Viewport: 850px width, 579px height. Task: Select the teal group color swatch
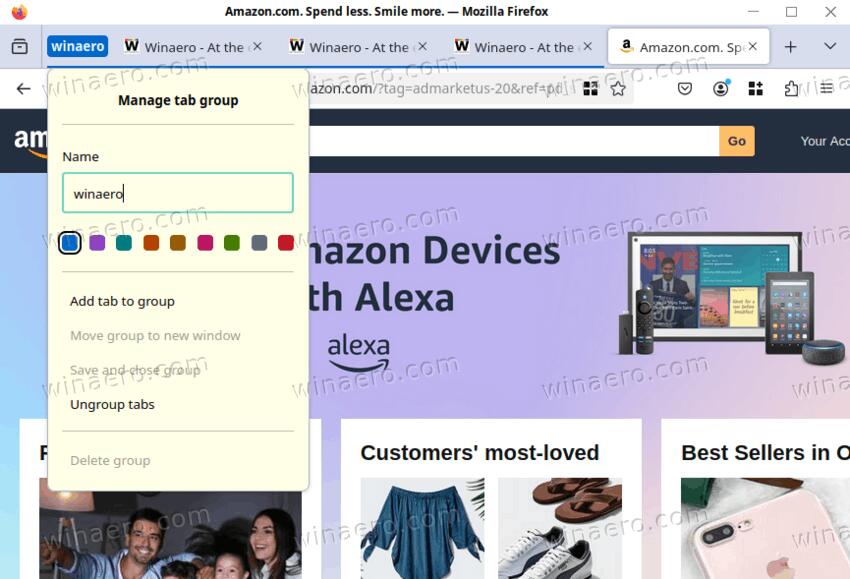(x=124, y=243)
